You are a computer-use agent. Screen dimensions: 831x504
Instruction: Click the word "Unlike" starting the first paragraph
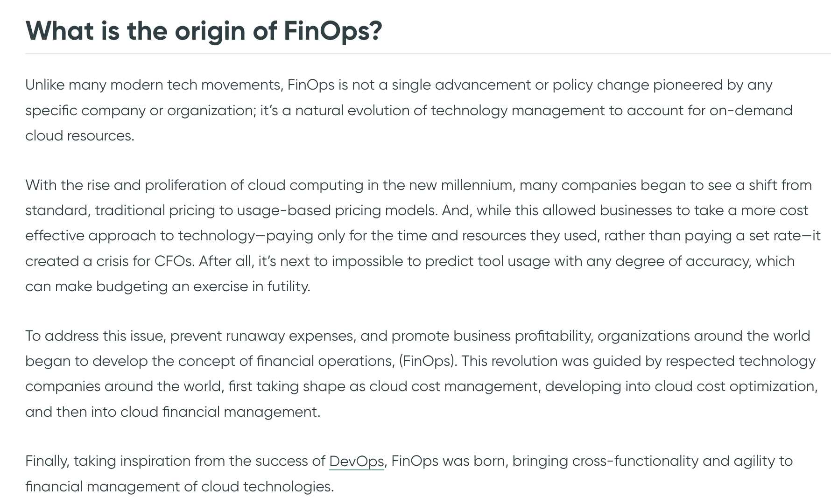[45, 85]
